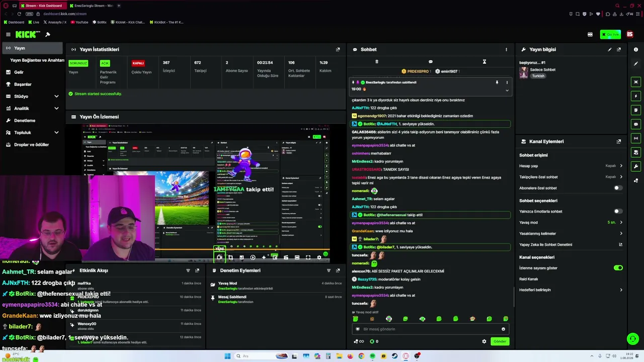The width and height of the screenshot is (644, 362).
Task: Pop out the Kanal Eylemleri panel
Action: (619, 142)
